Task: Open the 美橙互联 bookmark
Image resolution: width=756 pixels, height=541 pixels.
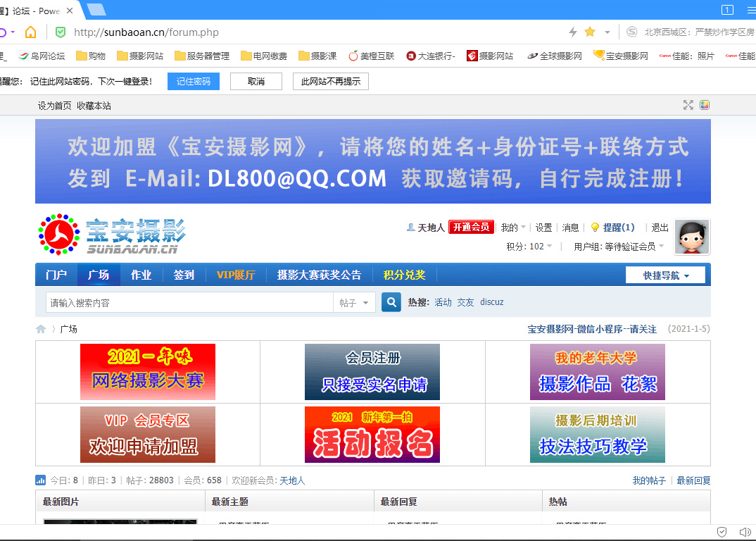Action: coord(371,56)
